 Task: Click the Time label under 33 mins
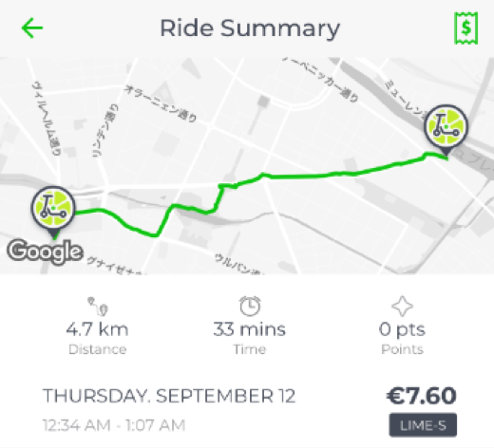[250, 349]
